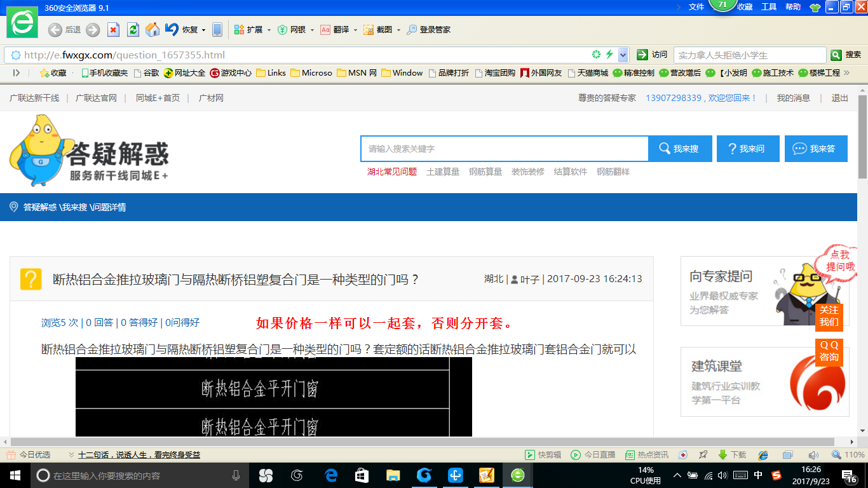Open 热点资讯 in the status bar
Viewport: 868px width, 488px height.
click(x=647, y=455)
